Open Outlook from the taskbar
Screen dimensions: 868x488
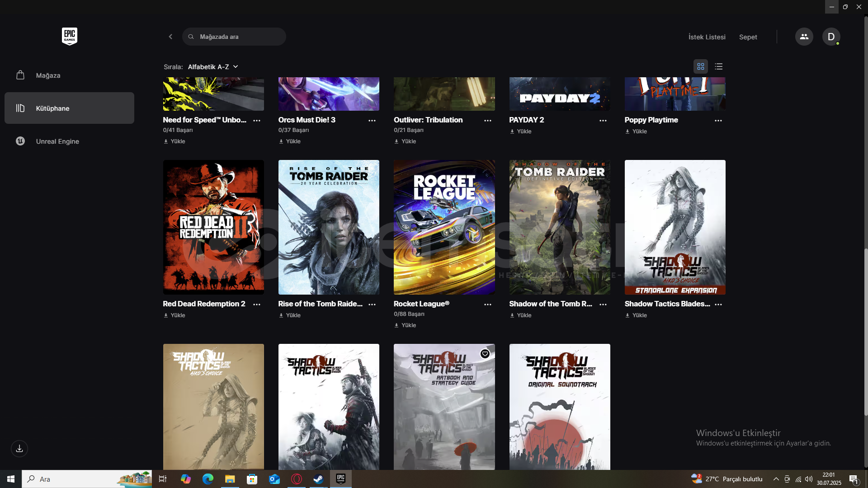[274, 479]
